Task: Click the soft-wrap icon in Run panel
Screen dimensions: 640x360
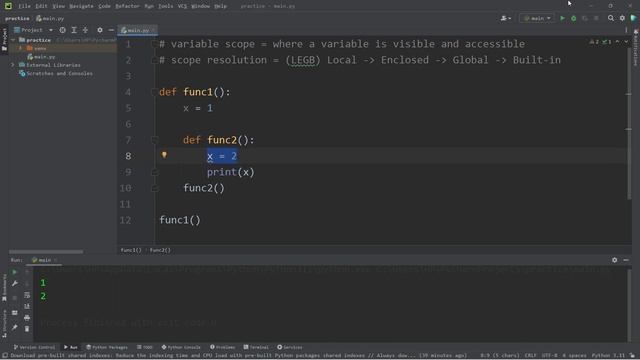Action: [x=27, y=295]
